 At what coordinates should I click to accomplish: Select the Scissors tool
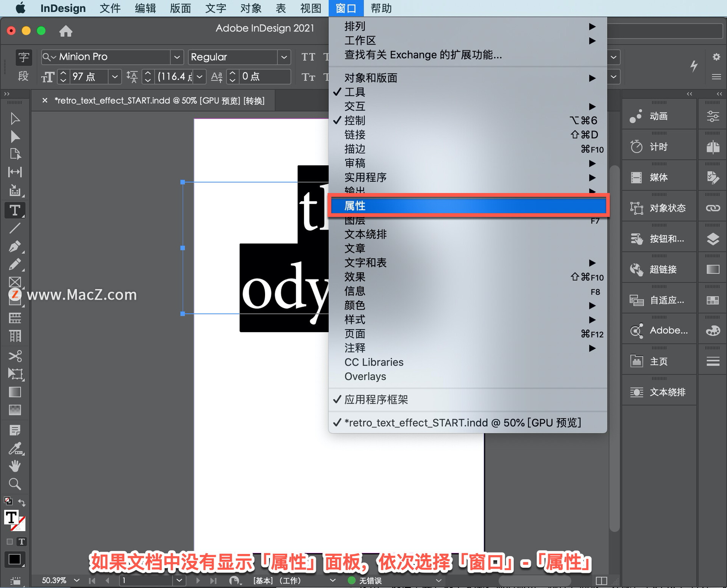pos(15,356)
